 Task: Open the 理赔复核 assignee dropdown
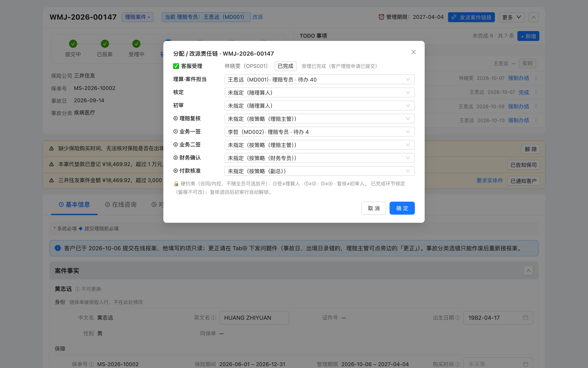(320, 119)
